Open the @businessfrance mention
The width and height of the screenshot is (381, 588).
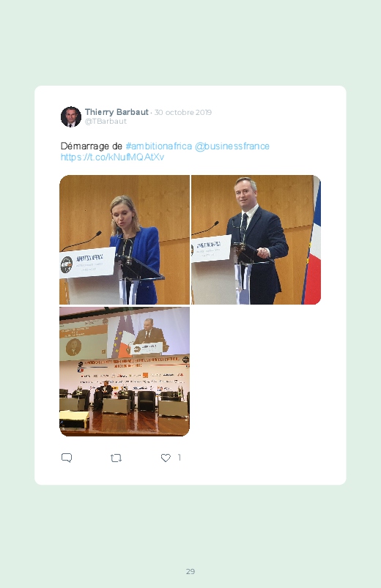coord(232,146)
